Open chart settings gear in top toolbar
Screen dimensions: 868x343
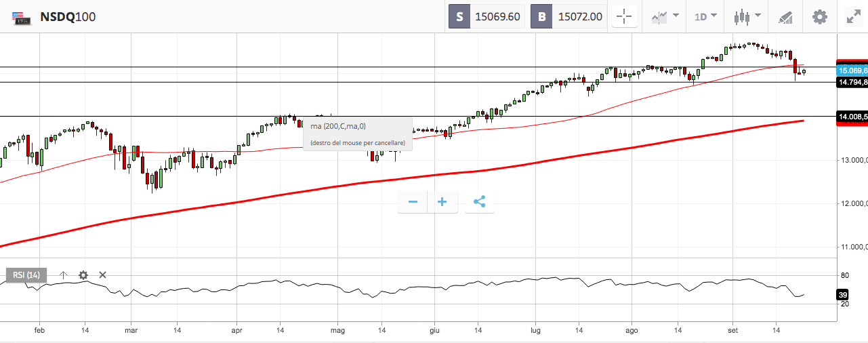pyautogui.click(x=819, y=16)
